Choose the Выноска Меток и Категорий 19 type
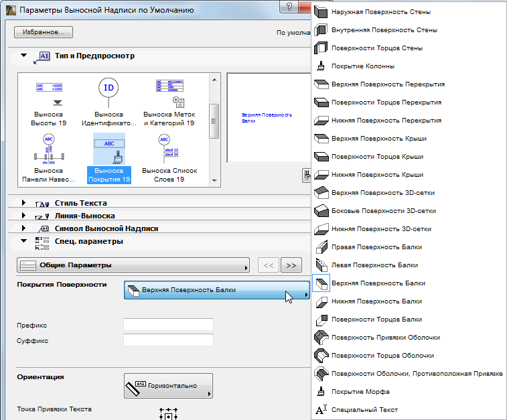 [169, 102]
